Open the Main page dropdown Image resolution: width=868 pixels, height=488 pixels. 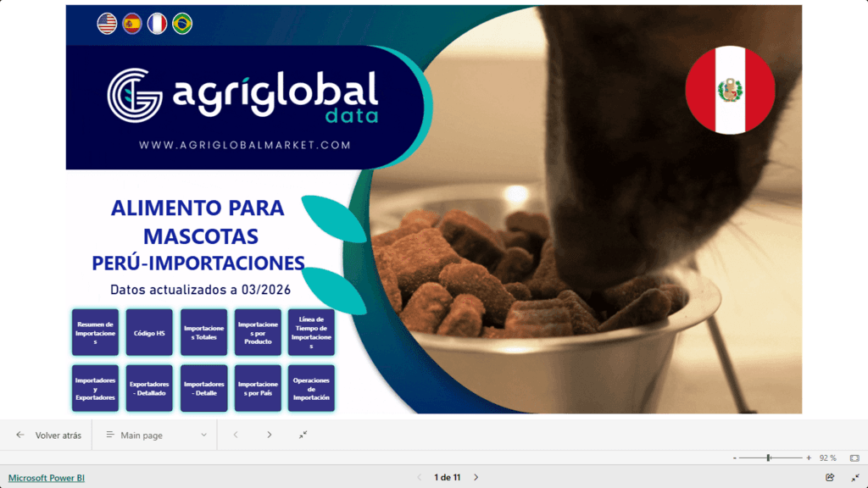point(153,434)
